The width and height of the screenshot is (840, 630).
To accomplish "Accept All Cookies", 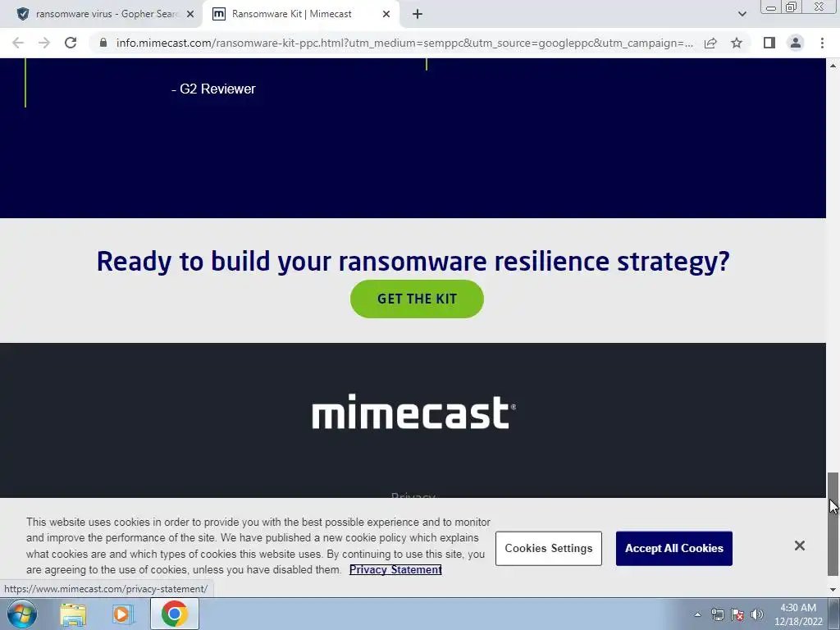I will pos(674,549).
